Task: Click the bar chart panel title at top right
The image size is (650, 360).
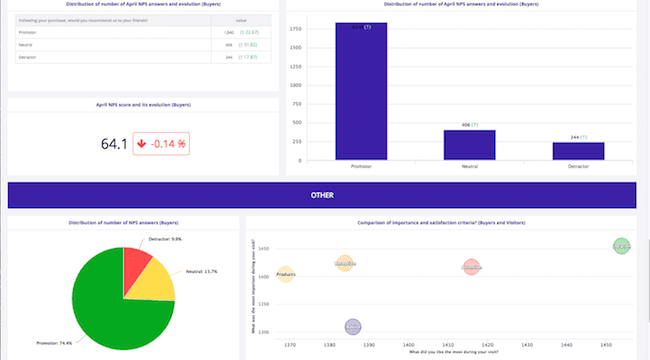Action: pos(461,4)
